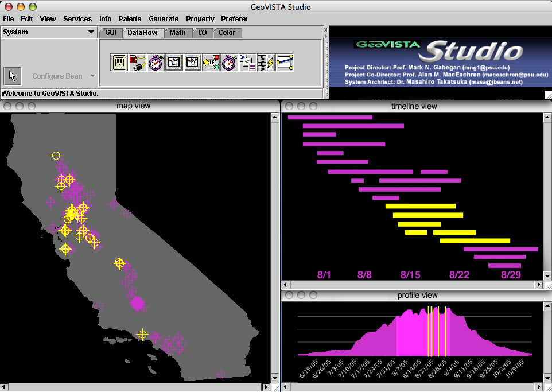Screen dimensions: 552x392
Task: Select the topmost yellow bar in timeline view
Action: (x=421, y=206)
